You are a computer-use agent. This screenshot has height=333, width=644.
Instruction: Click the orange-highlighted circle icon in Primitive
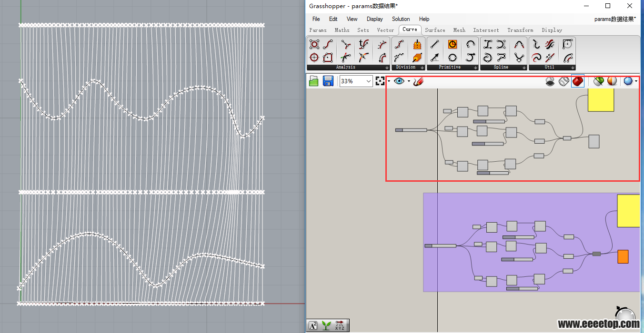point(453,44)
